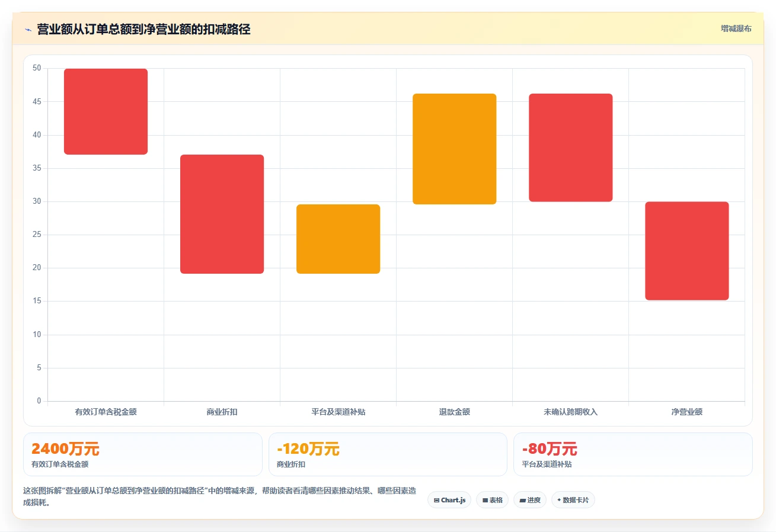Viewport: 776px width, 532px height.
Task: Click axis label 未确认跨期收入
Action: click(x=570, y=412)
